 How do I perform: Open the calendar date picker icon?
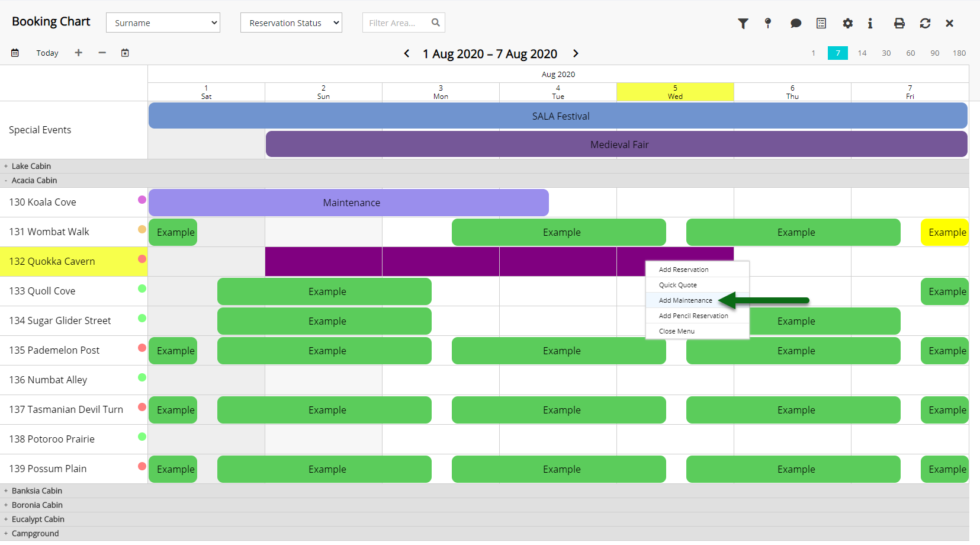click(x=15, y=53)
